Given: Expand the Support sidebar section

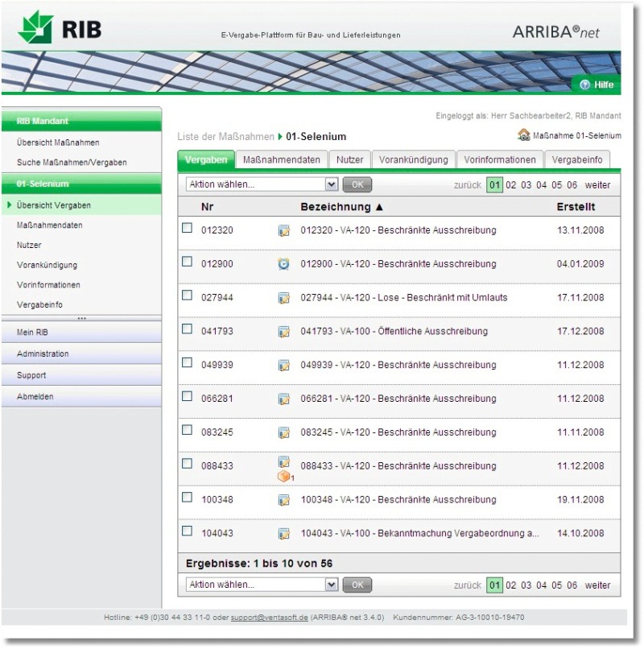Looking at the screenshot, I should pyautogui.click(x=81, y=375).
